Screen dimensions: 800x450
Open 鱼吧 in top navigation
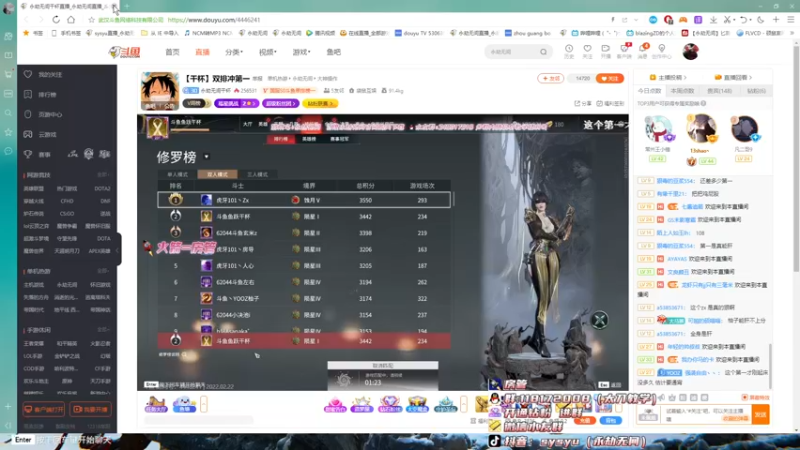(x=334, y=52)
